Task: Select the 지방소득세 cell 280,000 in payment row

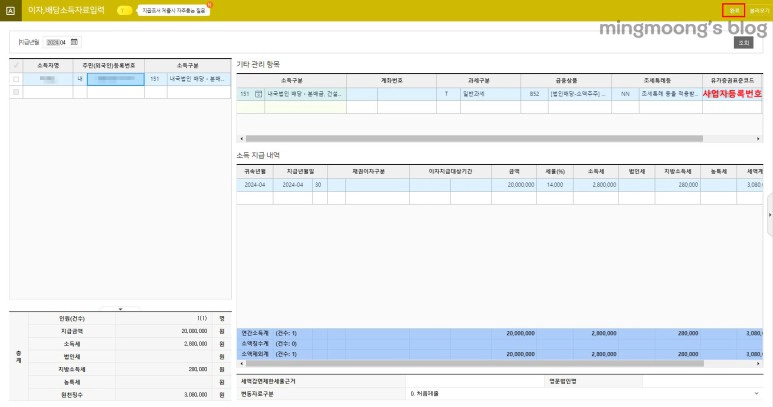Action: [678, 185]
